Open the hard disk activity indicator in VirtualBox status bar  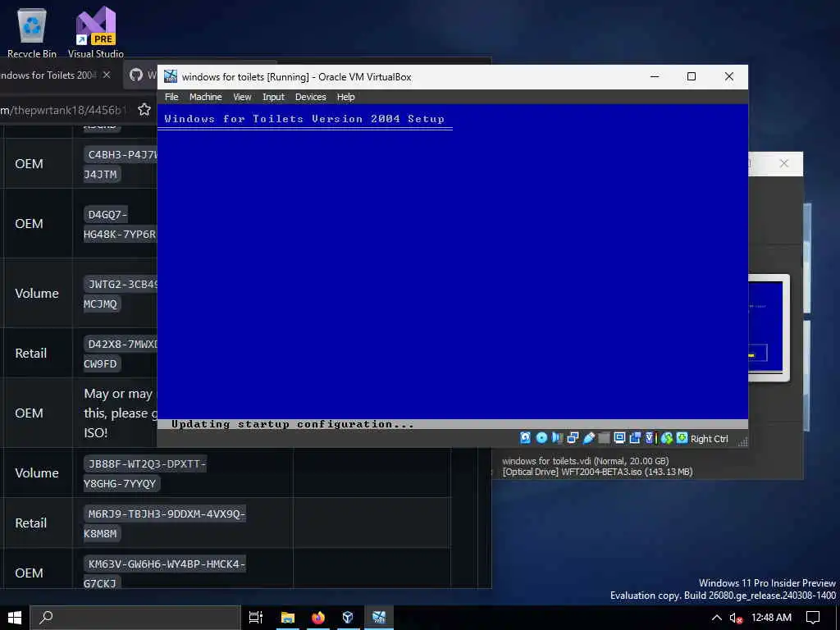point(526,438)
